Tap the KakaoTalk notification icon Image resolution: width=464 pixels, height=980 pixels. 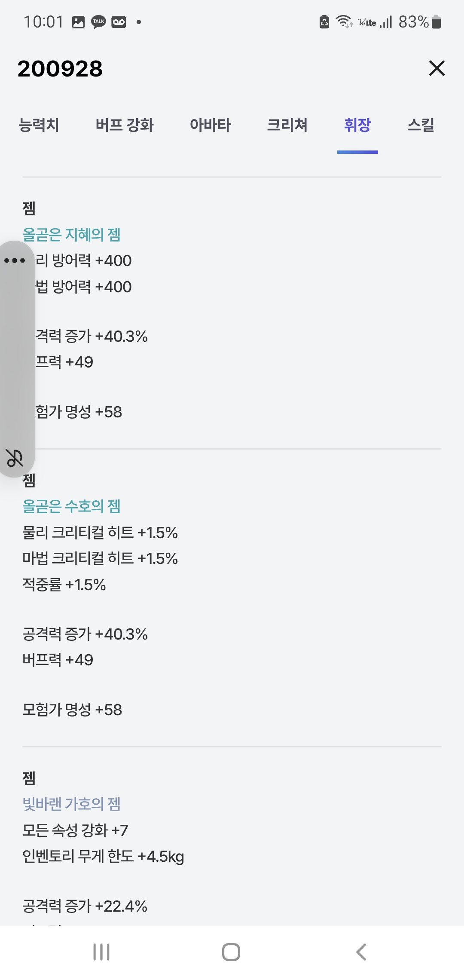pos(98,22)
